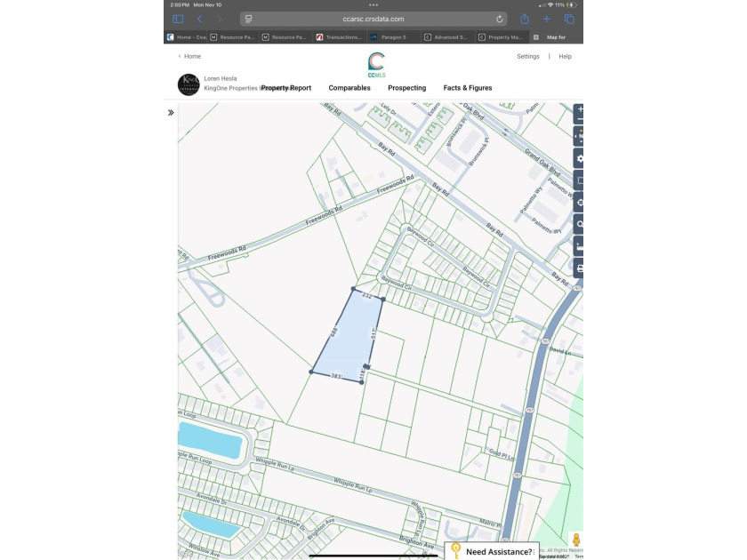Open the Prospecting menu
This screenshot has width=747, height=560.
click(x=407, y=88)
